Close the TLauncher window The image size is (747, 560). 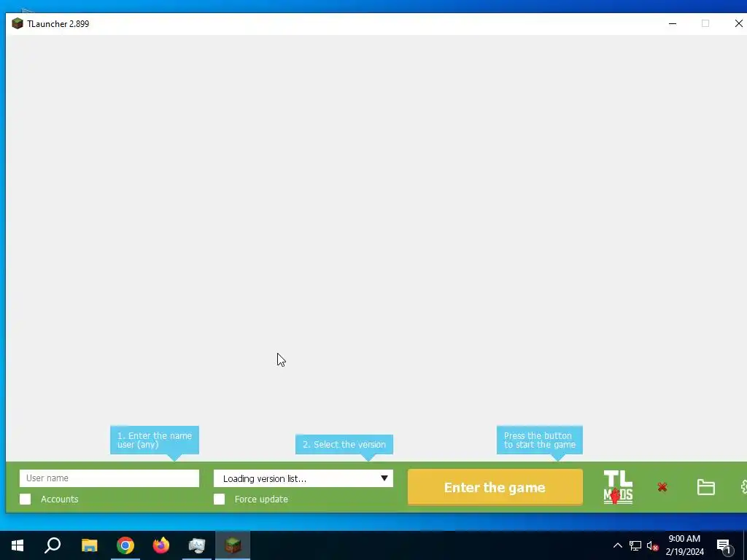tap(738, 23)
